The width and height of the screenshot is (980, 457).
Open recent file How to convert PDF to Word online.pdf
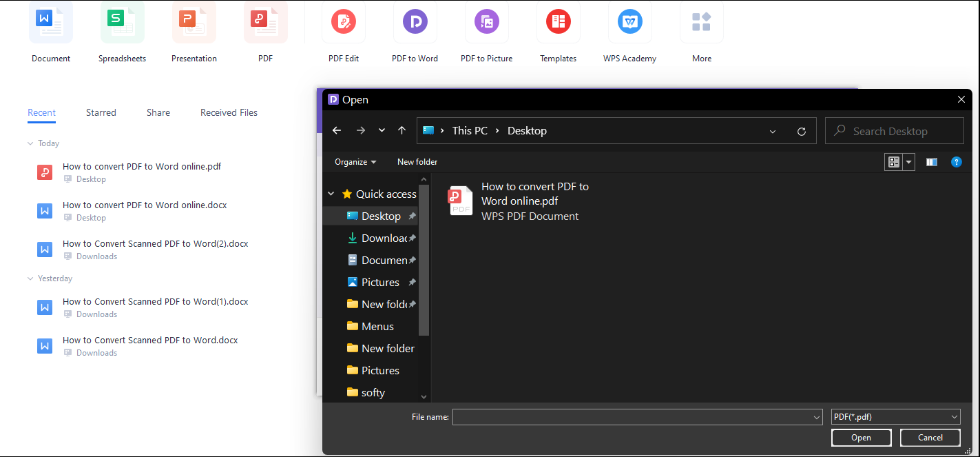[x=142, y=166]
